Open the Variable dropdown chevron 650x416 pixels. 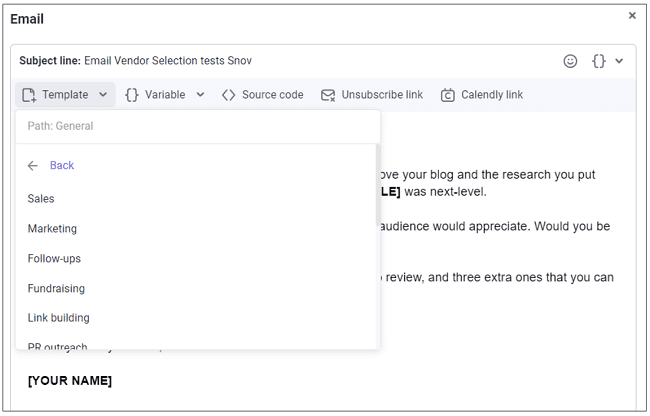[x=200, y=95]
